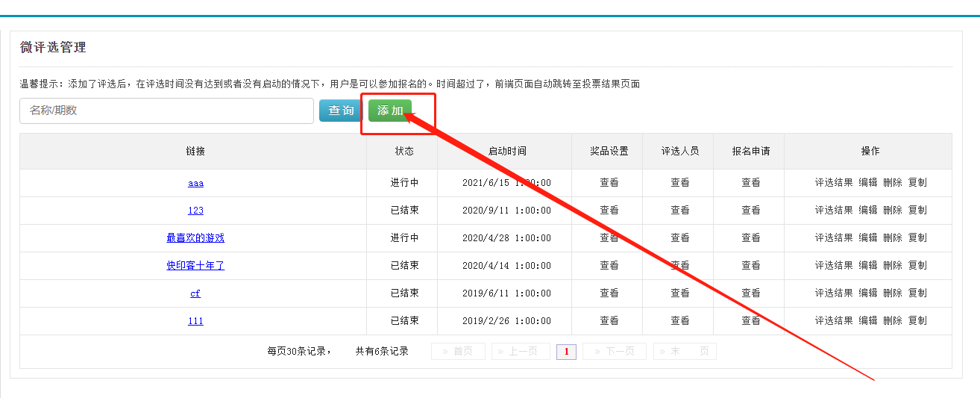Select page 1 in pagination
The width and height of the screenshot is (980, 398).
point(566,352)
